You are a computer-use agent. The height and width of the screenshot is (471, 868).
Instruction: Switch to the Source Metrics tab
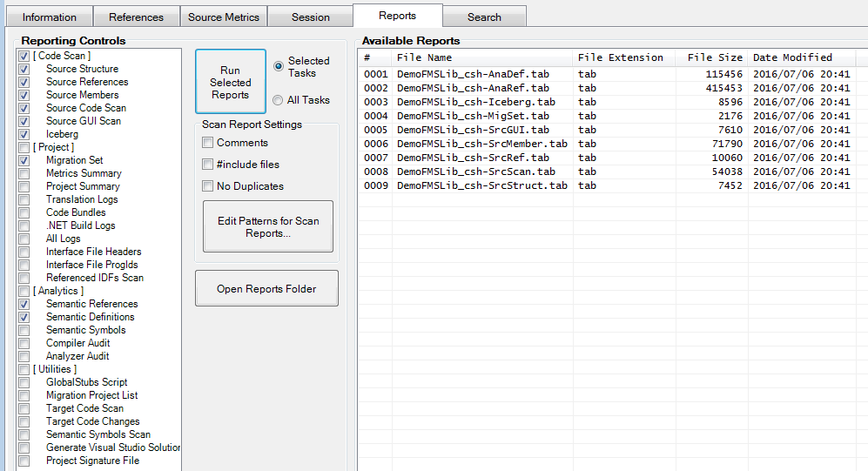(x=223, y=17)
